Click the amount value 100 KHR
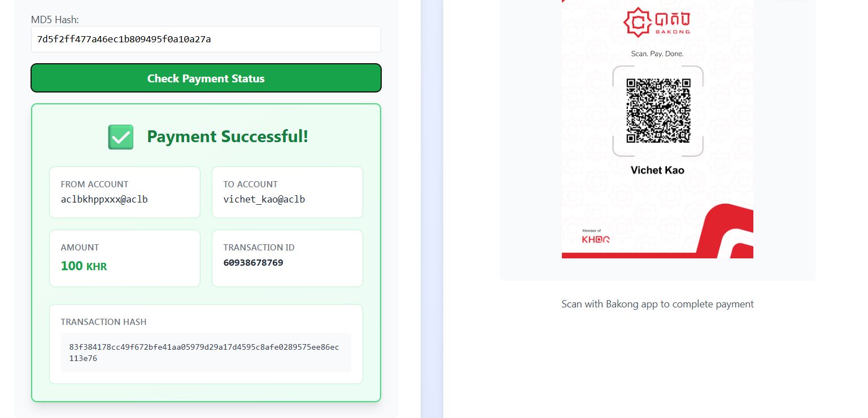The image size is (868, 418). 84,266
